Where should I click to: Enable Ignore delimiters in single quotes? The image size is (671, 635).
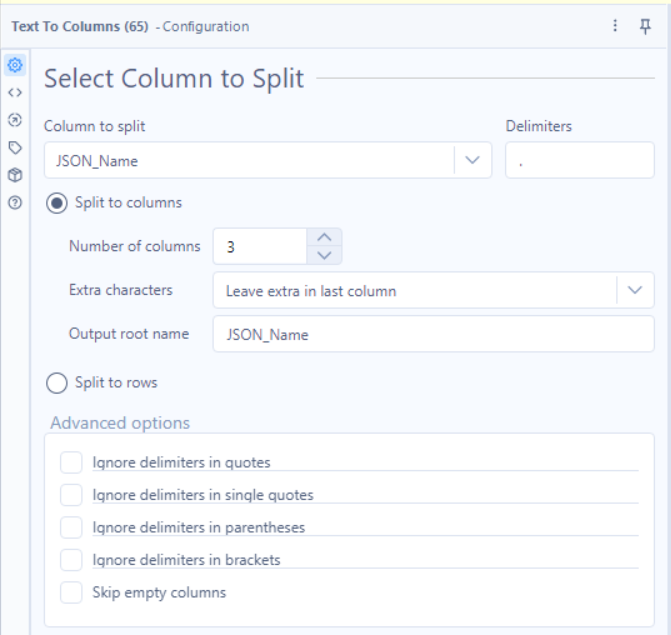(71, 494)
